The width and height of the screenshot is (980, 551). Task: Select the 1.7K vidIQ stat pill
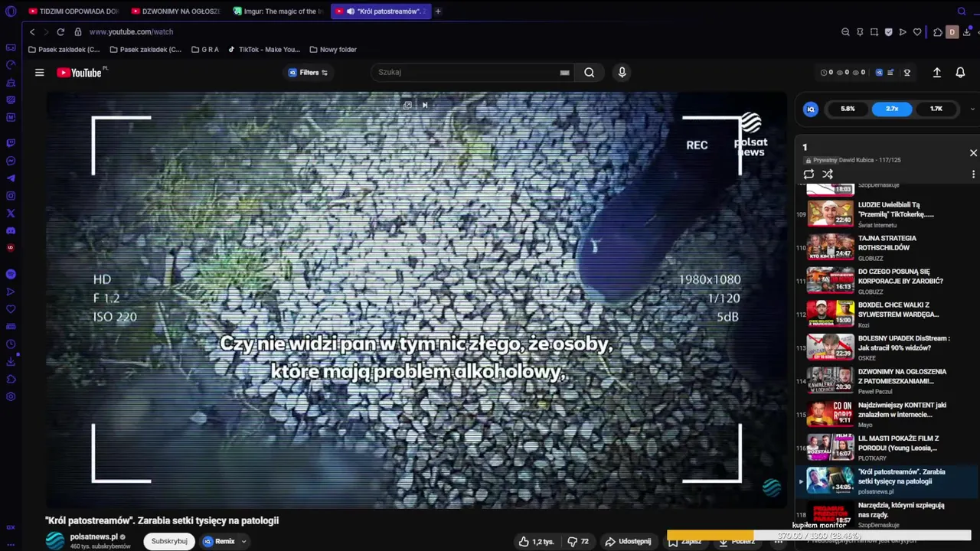click(x=936, y=109)
